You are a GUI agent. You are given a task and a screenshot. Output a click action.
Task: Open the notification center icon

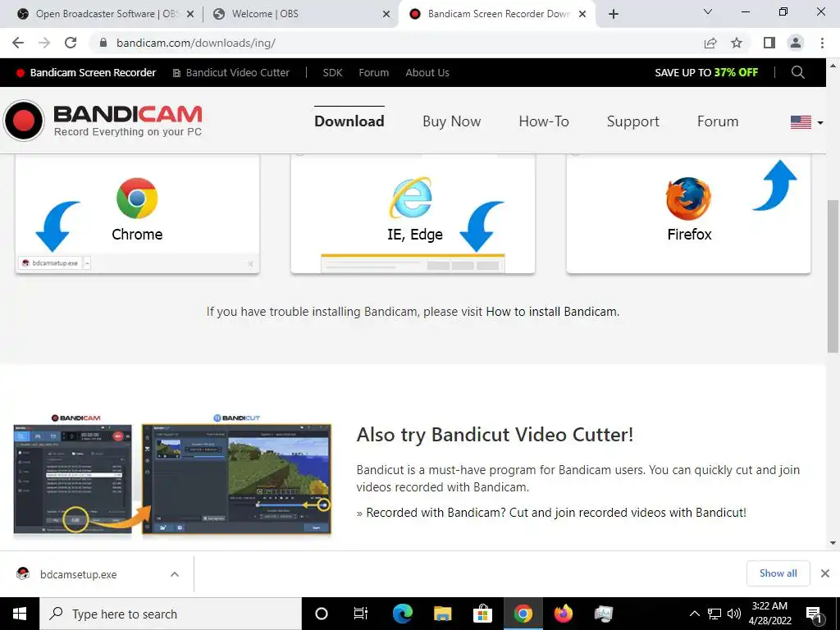tap(815, 614)
